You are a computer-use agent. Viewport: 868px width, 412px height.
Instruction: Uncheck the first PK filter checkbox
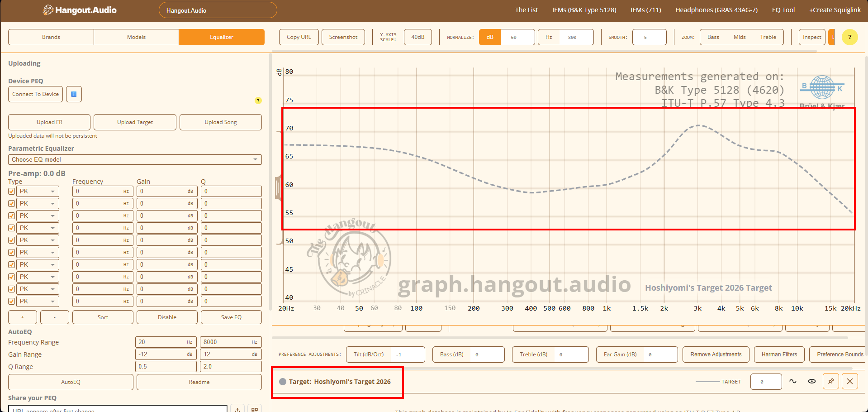click(x=12, y=192)
